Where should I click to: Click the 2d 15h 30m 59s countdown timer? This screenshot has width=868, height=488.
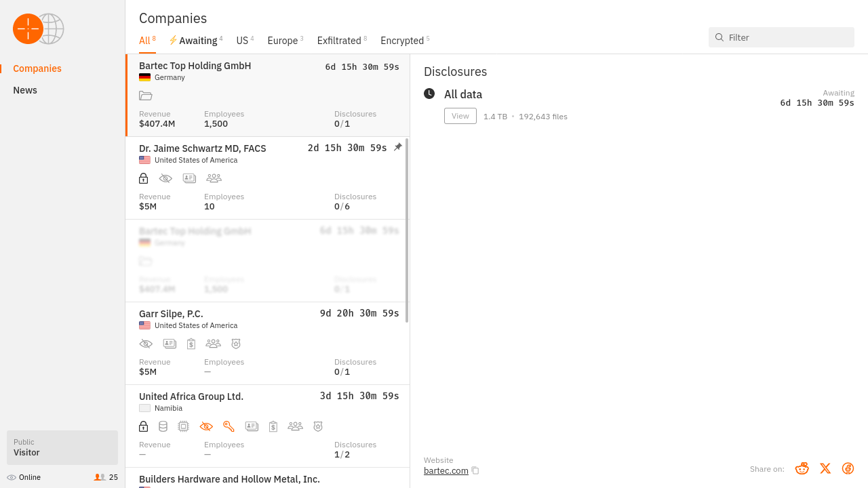coord(347,148)
